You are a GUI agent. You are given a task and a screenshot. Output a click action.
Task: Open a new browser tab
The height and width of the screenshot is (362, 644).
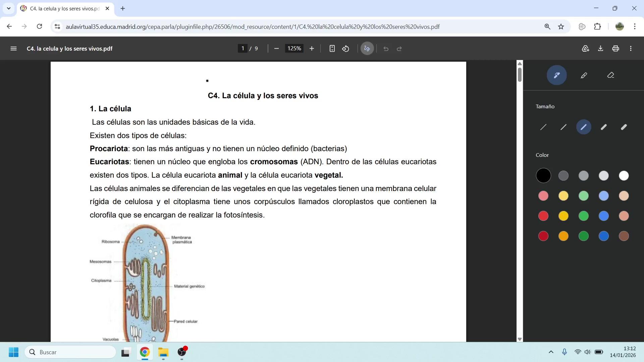point(123,9)
